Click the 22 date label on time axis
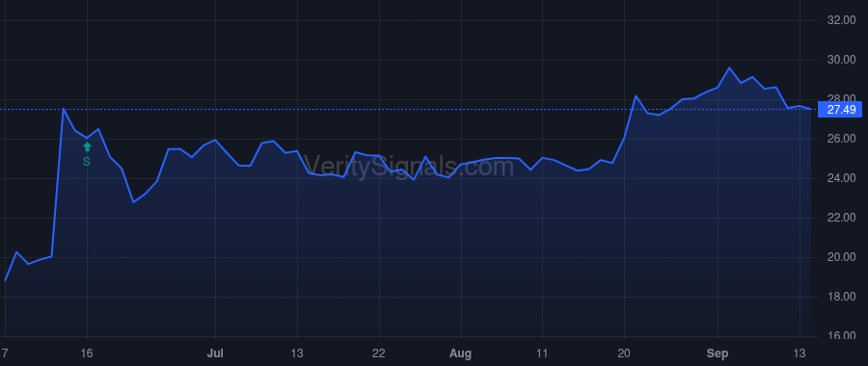Image resolution: width=868 pixels, height=366 pixels. (379, 353)
